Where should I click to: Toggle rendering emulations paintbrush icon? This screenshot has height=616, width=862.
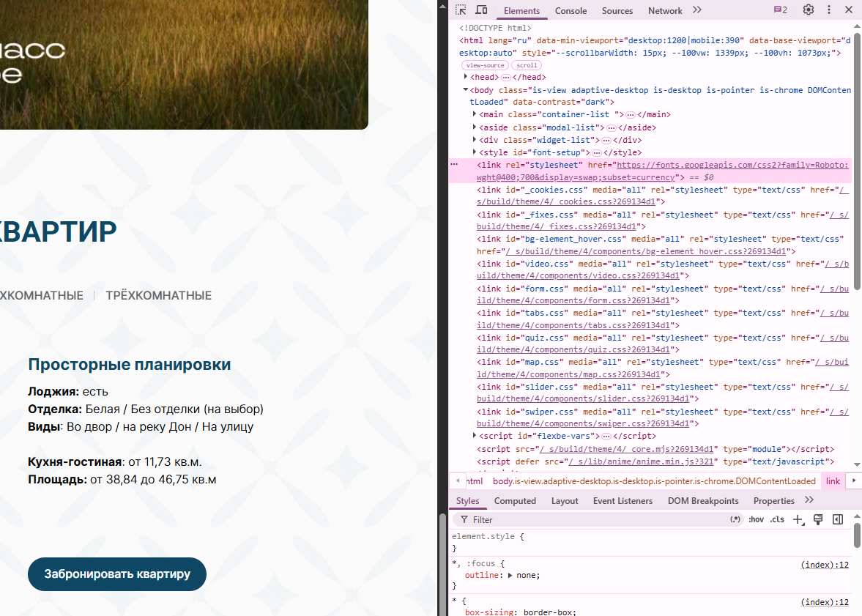pos(818,519)
